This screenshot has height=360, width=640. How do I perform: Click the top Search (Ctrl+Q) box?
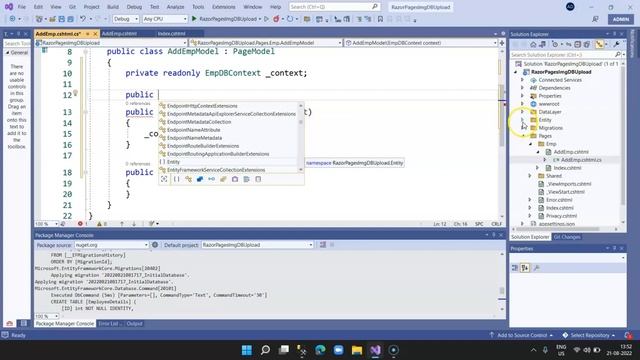pyautogui.click(x=334, y=7)
